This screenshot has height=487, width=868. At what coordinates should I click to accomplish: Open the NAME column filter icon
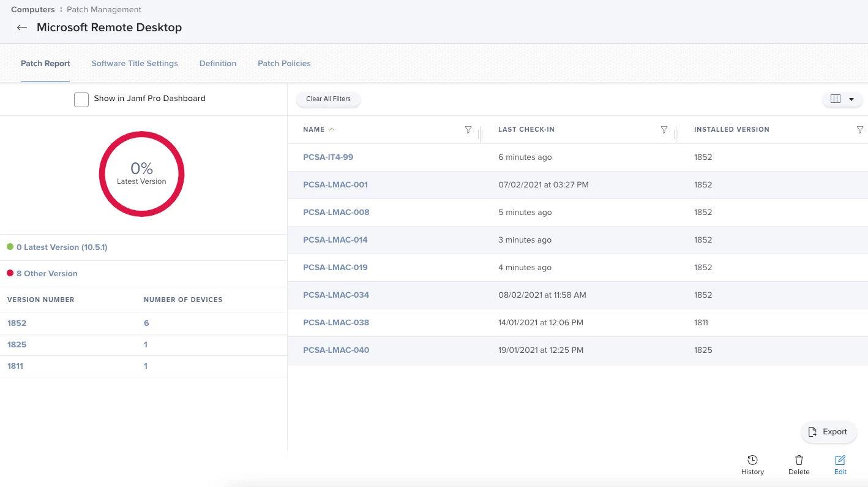468,130
